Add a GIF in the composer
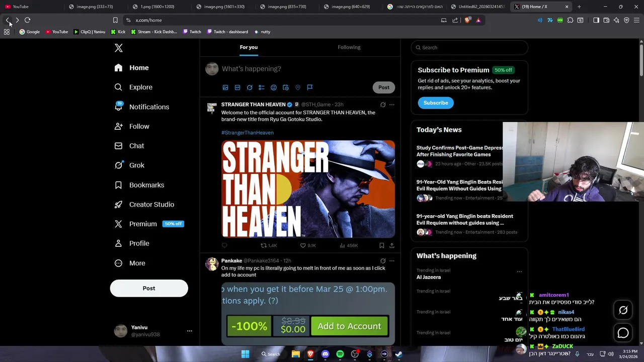 pyautogui.click(x=237, y=87)
